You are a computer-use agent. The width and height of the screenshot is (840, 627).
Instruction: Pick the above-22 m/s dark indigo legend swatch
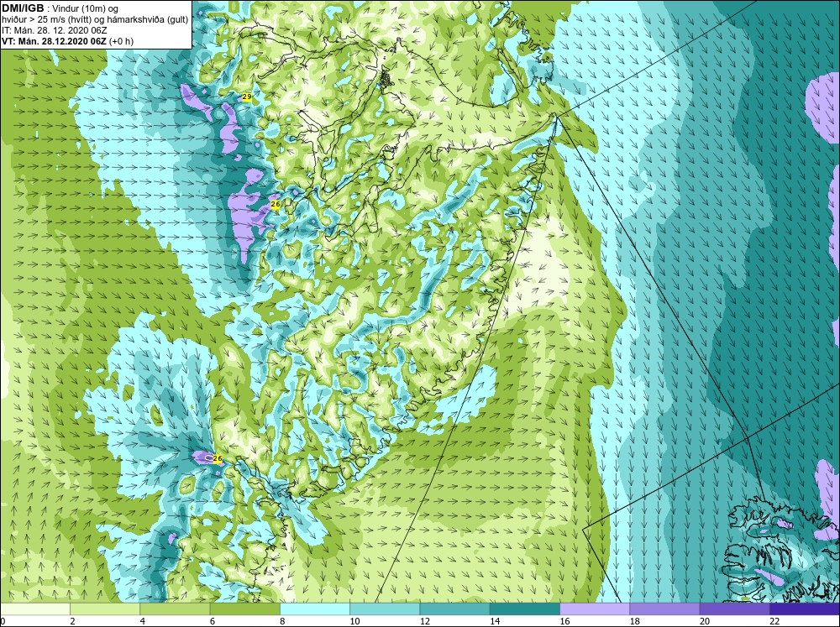[805, 609]
